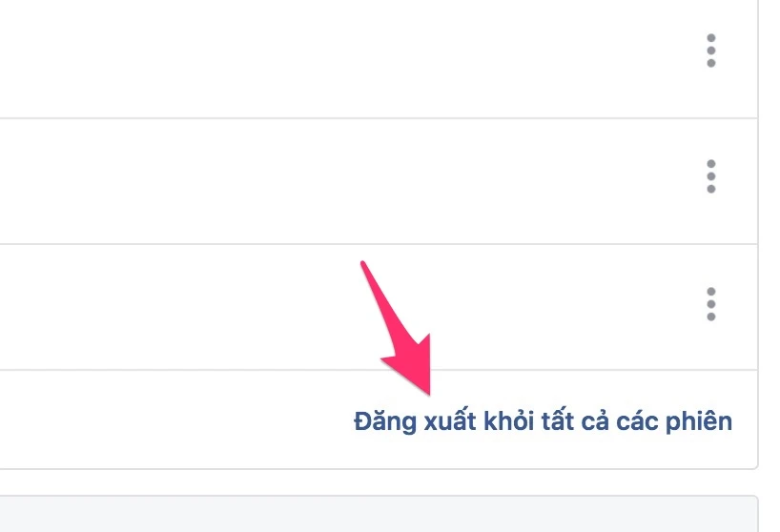Select the second login session row

378,181
